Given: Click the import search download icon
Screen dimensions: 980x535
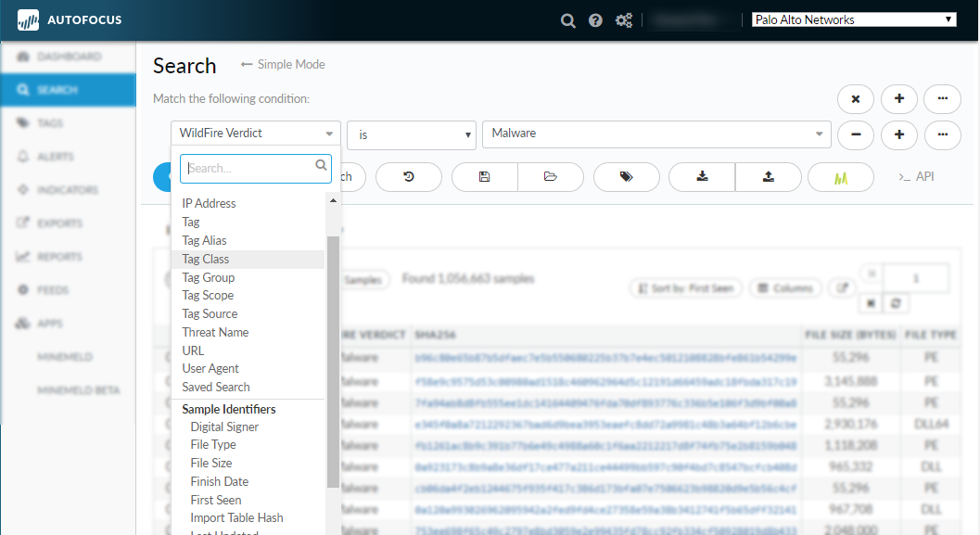Looking at the screenshot, I should 702,177.
